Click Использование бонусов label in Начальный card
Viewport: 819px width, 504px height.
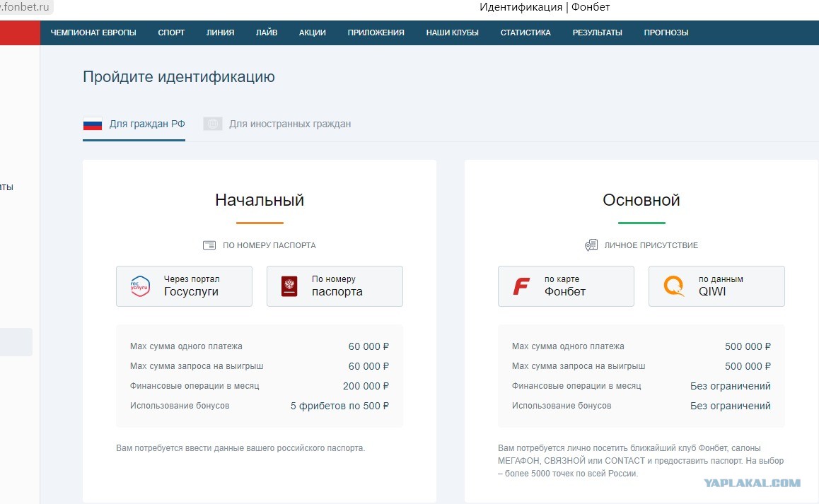(180, 406)
